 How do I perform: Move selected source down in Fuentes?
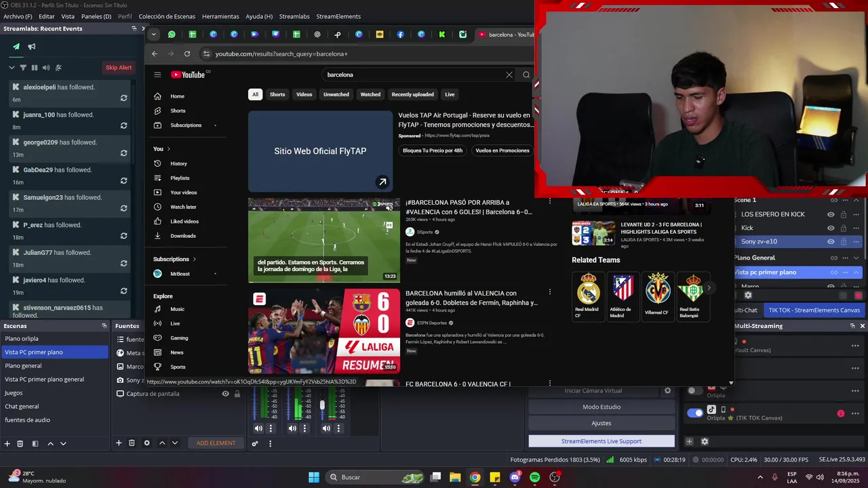pos(175,443)
